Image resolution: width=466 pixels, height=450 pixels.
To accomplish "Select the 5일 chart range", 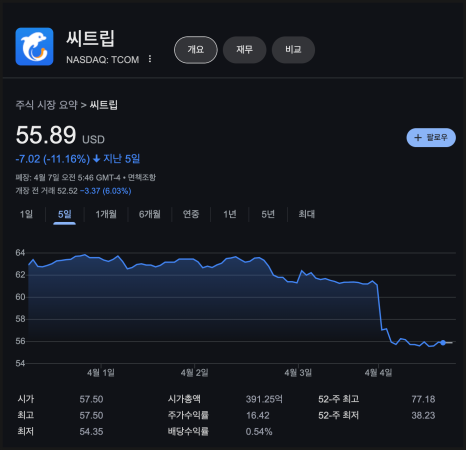I will (65, 214).
